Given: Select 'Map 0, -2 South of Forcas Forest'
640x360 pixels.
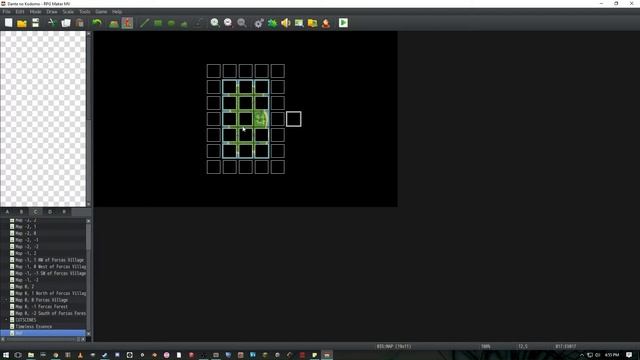Looking at the screenshot, I should click(x=51, y=313).
